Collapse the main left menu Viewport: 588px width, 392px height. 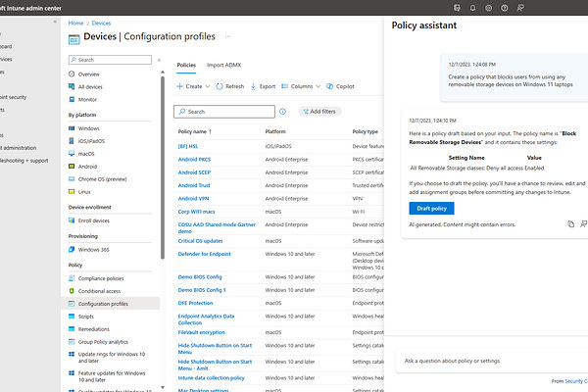(x=55, y=22)
